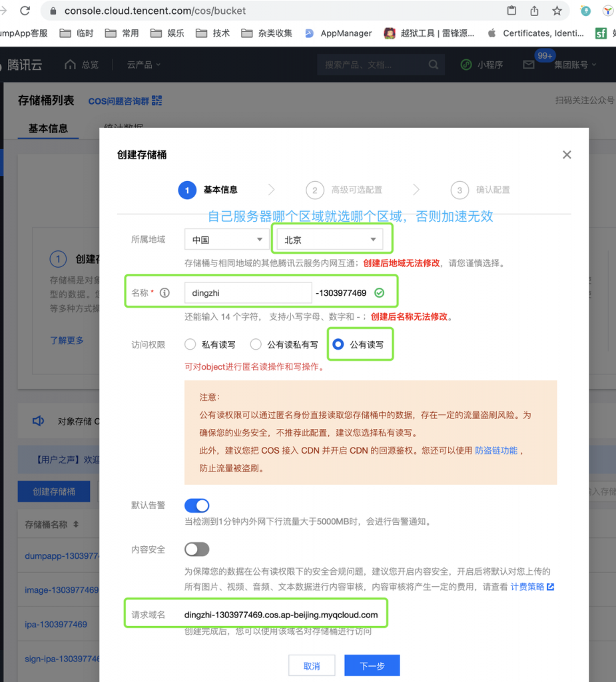Open the 娱乐 bookmarks folder
The image size is (616, 682).
[x=167, y=33]
